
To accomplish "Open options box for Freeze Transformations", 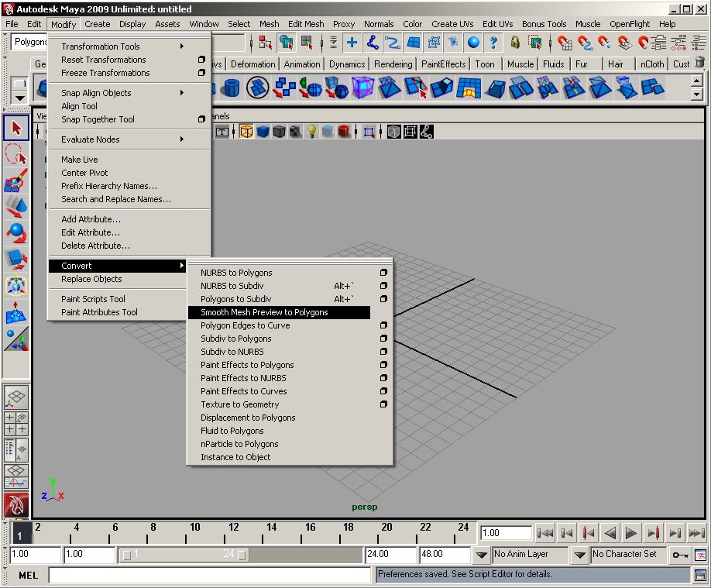I will coord(202,73).
